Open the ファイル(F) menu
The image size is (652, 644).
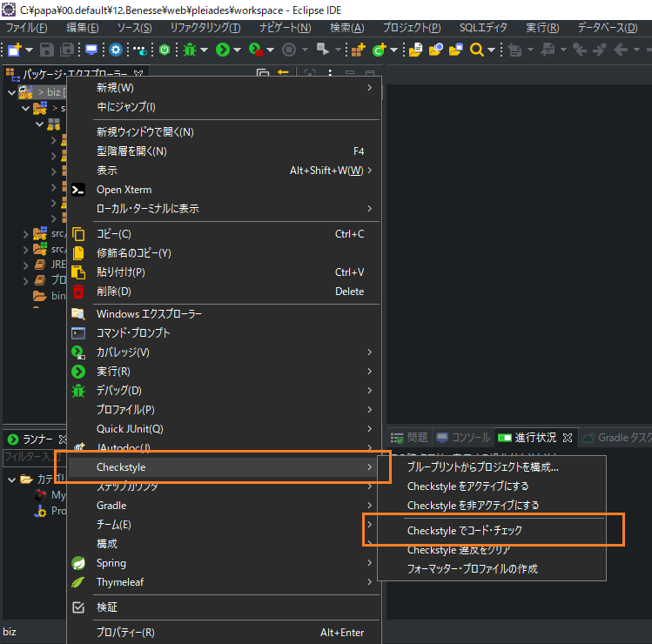click(x=26, y=28)
